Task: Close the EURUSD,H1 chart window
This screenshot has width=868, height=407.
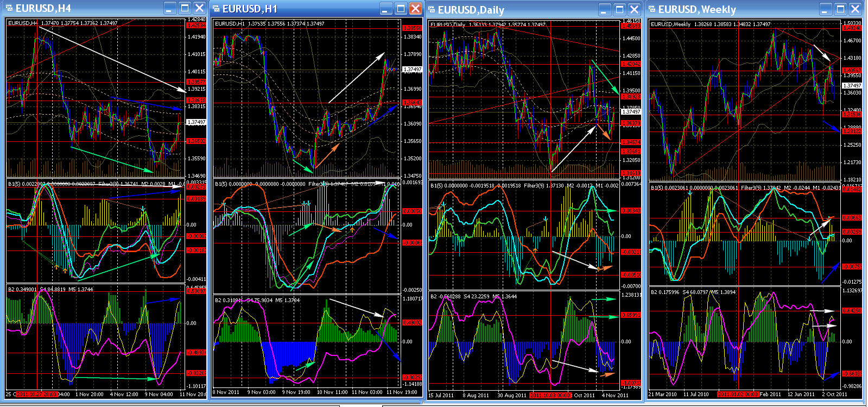Action: 415,9
